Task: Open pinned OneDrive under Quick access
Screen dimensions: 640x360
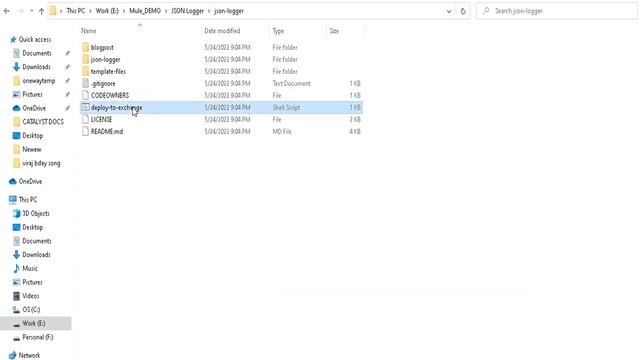Action: [34, 108]
